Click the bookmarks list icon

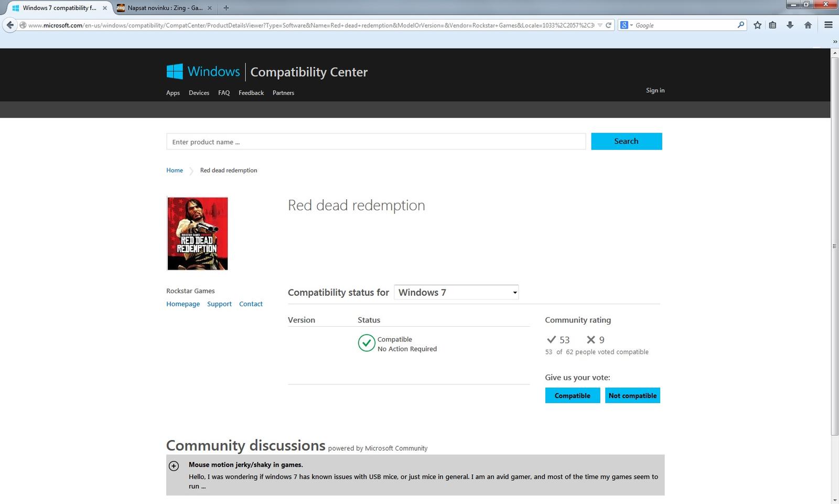pos(772,25)
